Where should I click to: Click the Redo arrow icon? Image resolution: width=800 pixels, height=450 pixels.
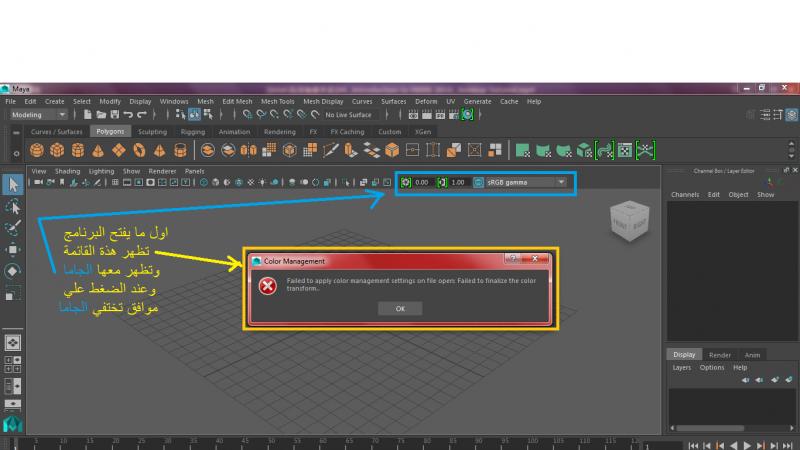click(142, 114)
